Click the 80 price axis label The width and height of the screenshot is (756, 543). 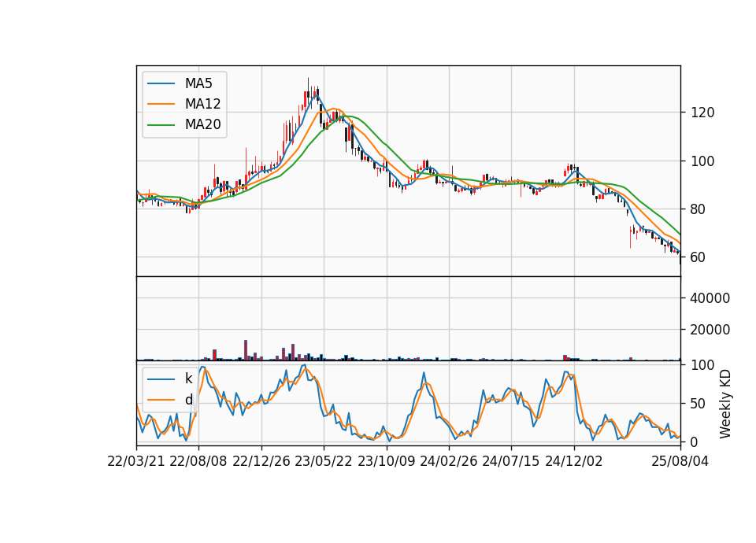pos(699,209)
